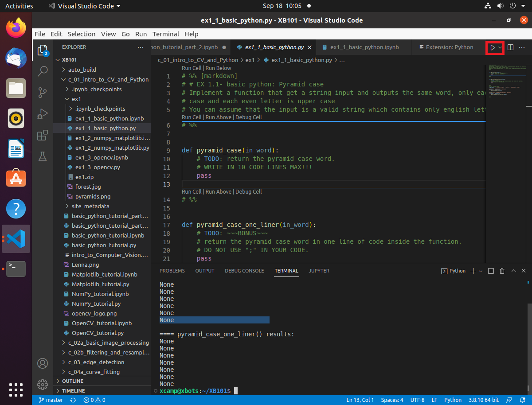The image size is (532, 405).
Task: Click the master git branch indicator
Action: [51, 400]
